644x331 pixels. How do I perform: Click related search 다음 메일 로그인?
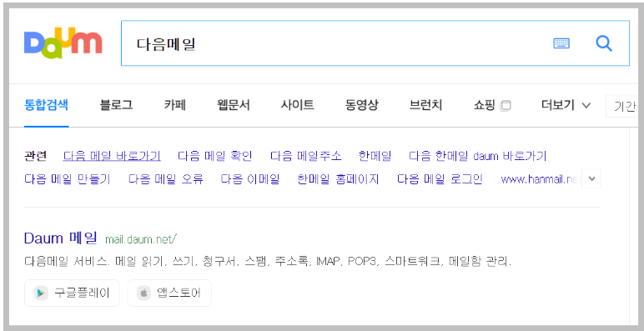pos(440,179)
